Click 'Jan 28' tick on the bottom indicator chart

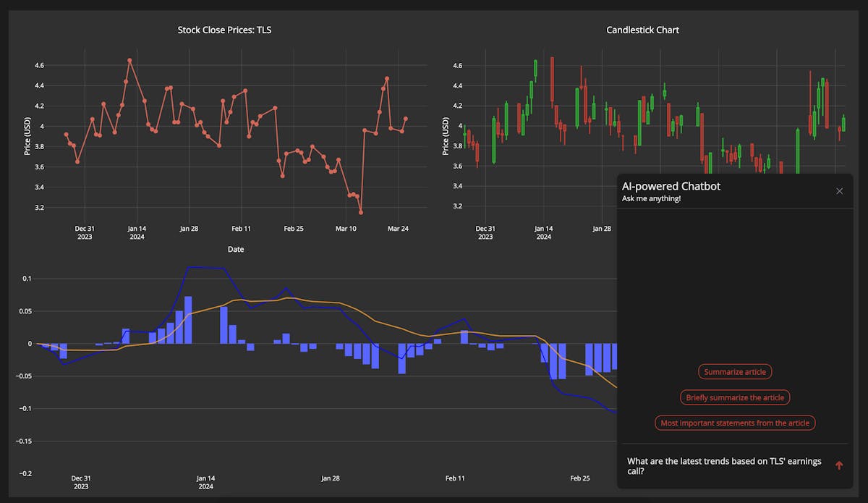331,478
